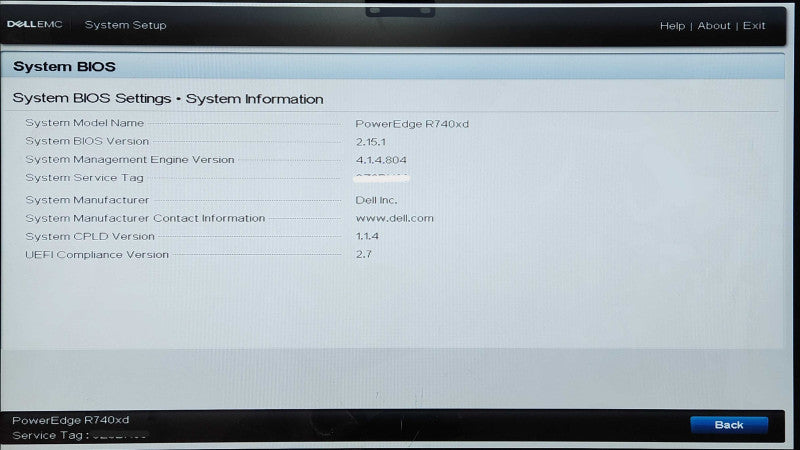Click the blue Back button
The image size is (800, 450).
(729, 424)
